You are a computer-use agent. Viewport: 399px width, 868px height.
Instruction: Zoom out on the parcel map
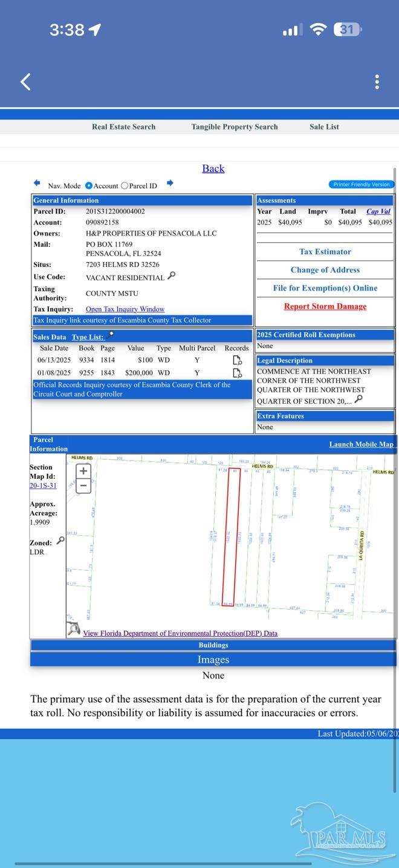(83, 485)
